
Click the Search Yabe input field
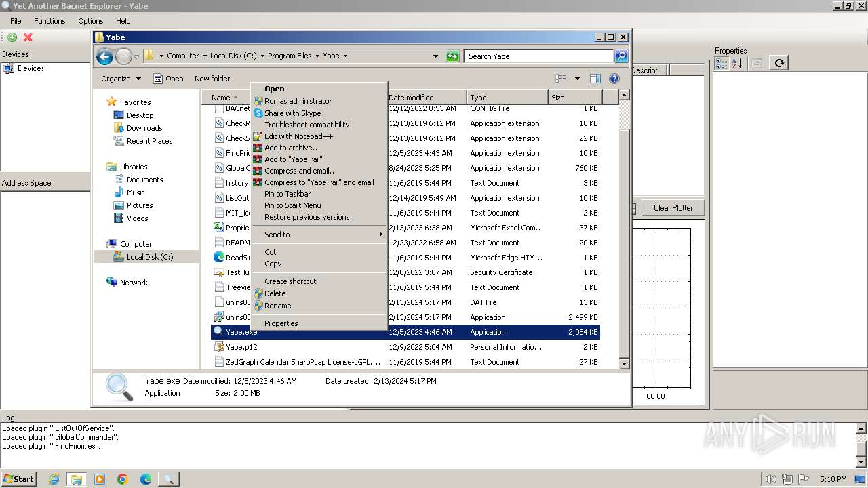point(540,56)
